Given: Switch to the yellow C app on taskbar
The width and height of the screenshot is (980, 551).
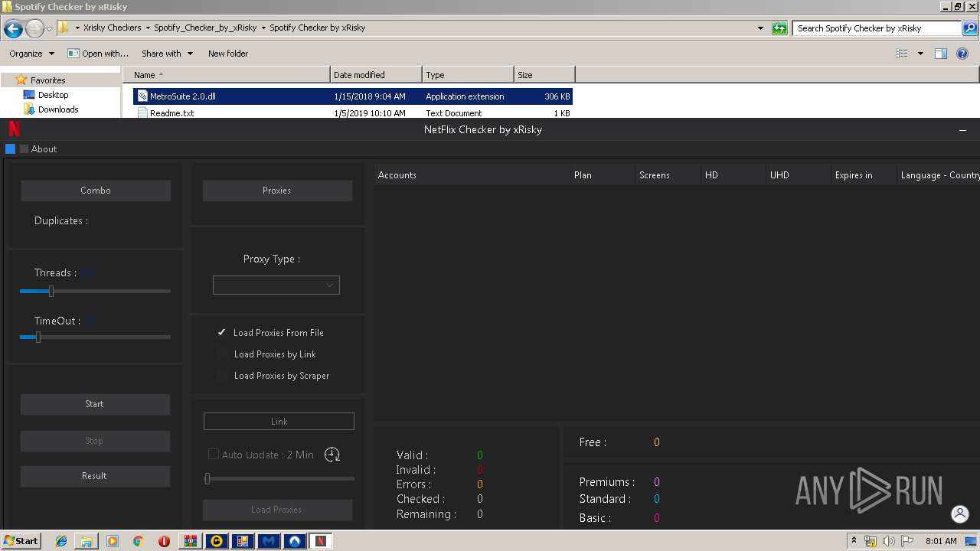Looking at the screenshot, I should [217, 541].
